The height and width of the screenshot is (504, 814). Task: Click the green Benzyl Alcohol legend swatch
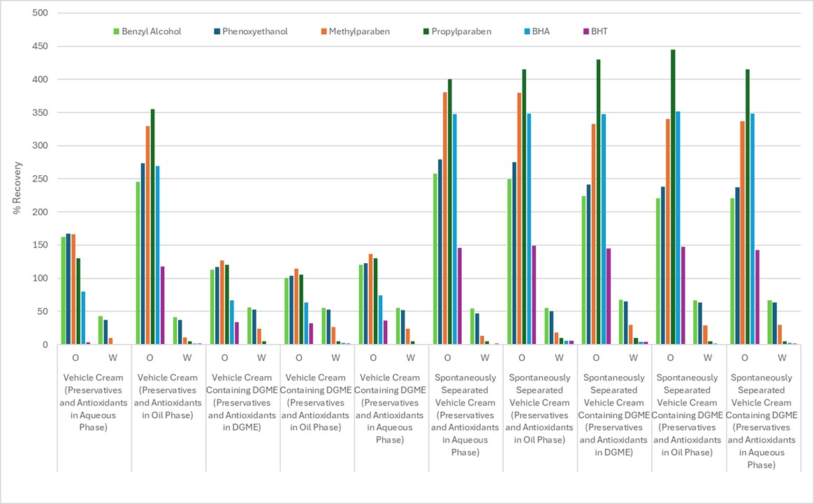coord(117,31)
